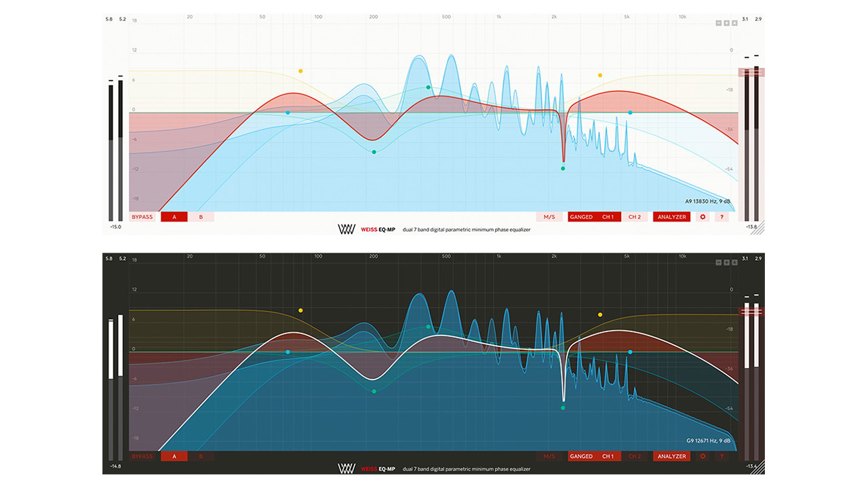Select CH 2 in the light-themed EQ
868x488 pixels.
point(634,217)
